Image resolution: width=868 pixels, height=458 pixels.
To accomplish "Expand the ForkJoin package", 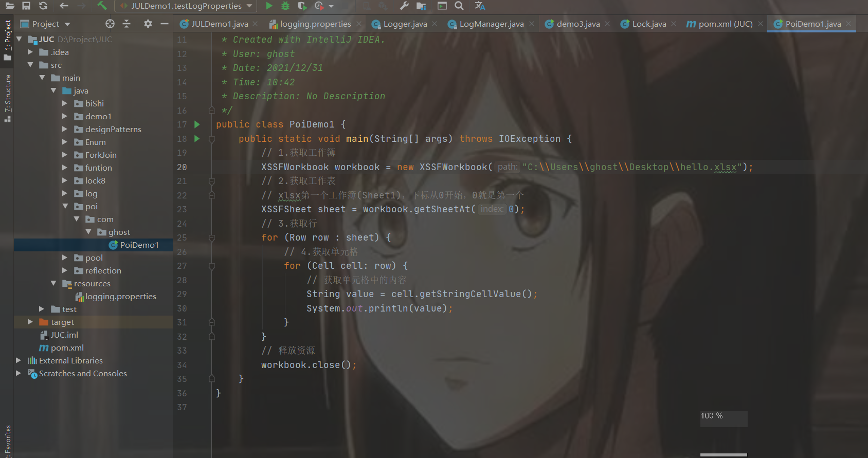I will pyautogui.click(x=65, y=155).
